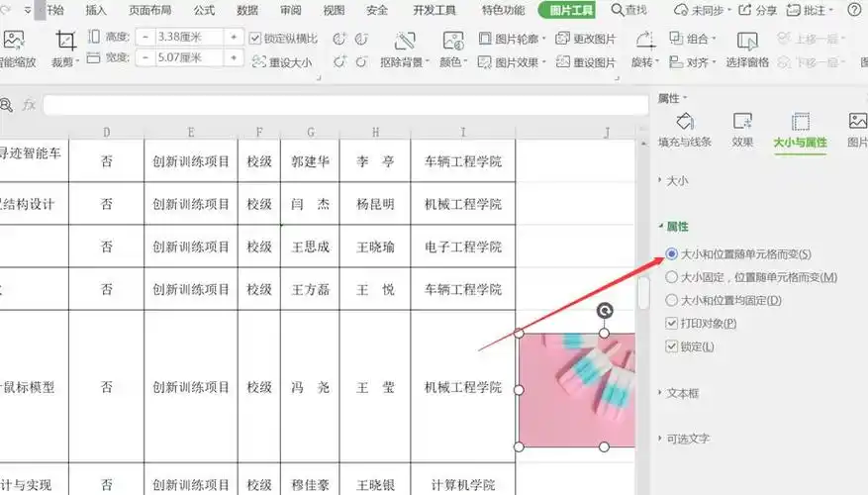Select the popsicle picture in the sheet
Screen dimensions: 868x495
click(577, 390)
